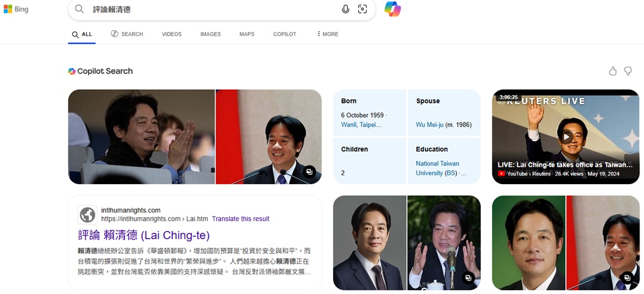The image size is (644, 294).
Task: Open the image gallery icon on first photo set
Action: [x=309, y=172]
